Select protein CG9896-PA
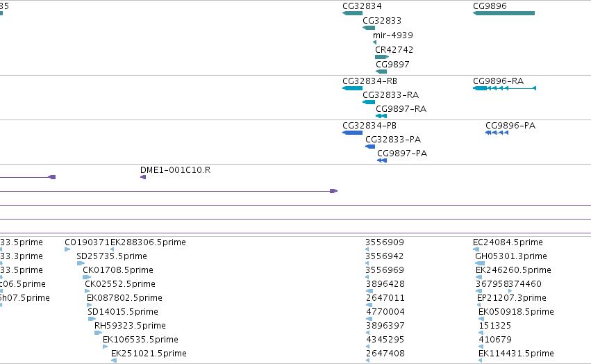The image size is (591, 364). tap(510, 126)
